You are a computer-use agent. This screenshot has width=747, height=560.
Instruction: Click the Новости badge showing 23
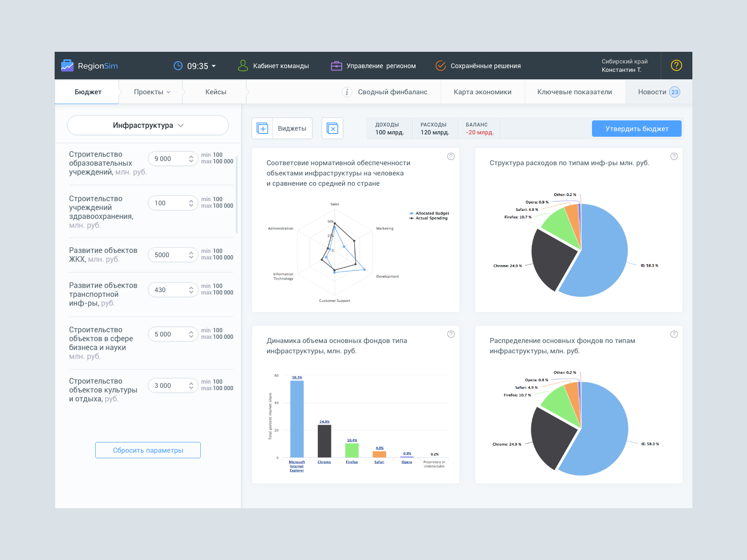tap(675, 92)
